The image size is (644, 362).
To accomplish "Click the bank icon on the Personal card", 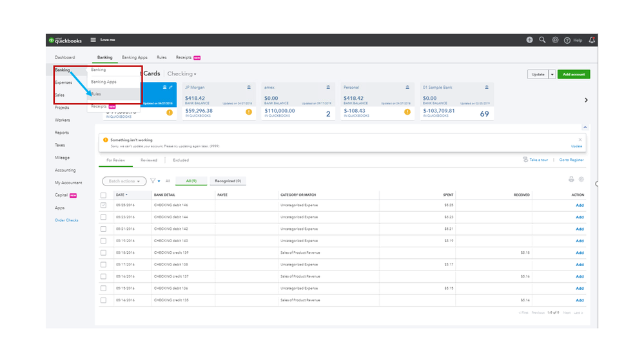I will coord(407,88).
